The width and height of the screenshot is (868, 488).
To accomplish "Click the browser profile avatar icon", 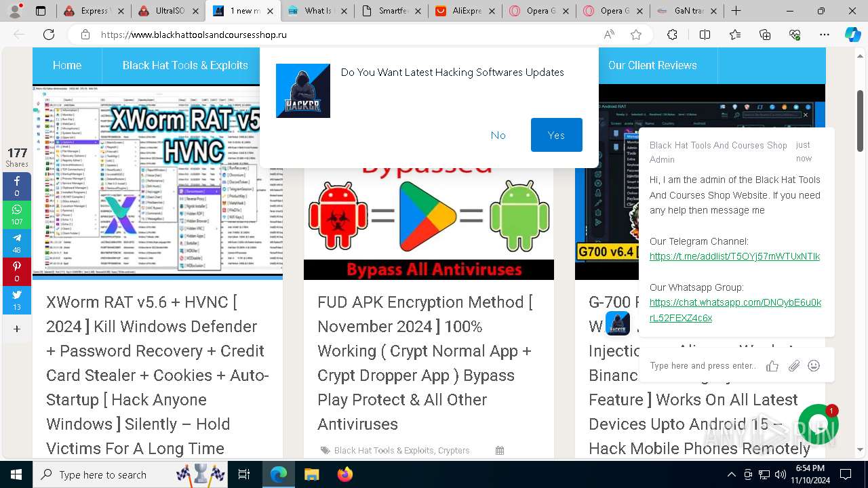I will pyautogui.click(x=15, y=11).
